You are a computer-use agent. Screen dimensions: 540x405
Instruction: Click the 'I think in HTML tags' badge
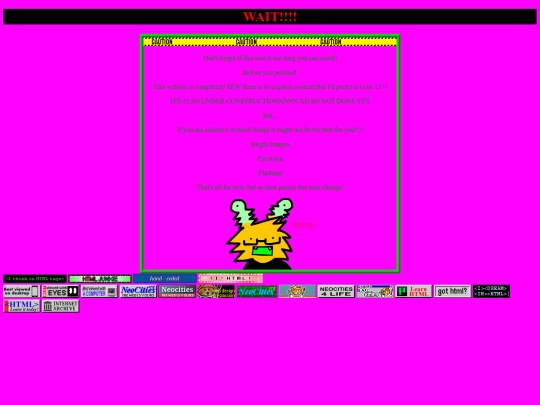point(34,279)
